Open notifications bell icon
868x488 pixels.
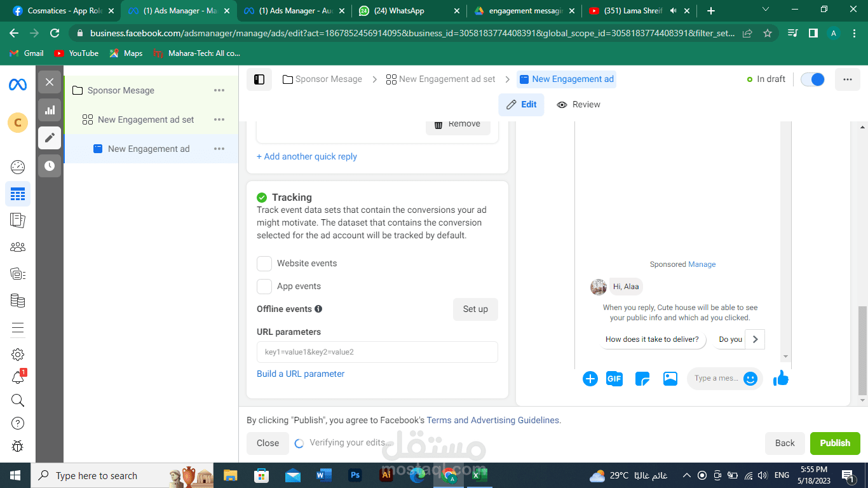18,378
